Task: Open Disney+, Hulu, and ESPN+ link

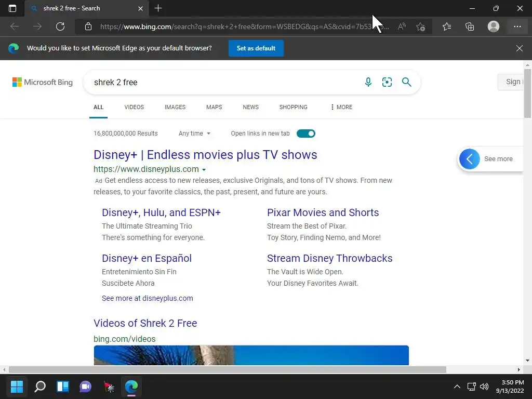Action: [x=161, y=212]
